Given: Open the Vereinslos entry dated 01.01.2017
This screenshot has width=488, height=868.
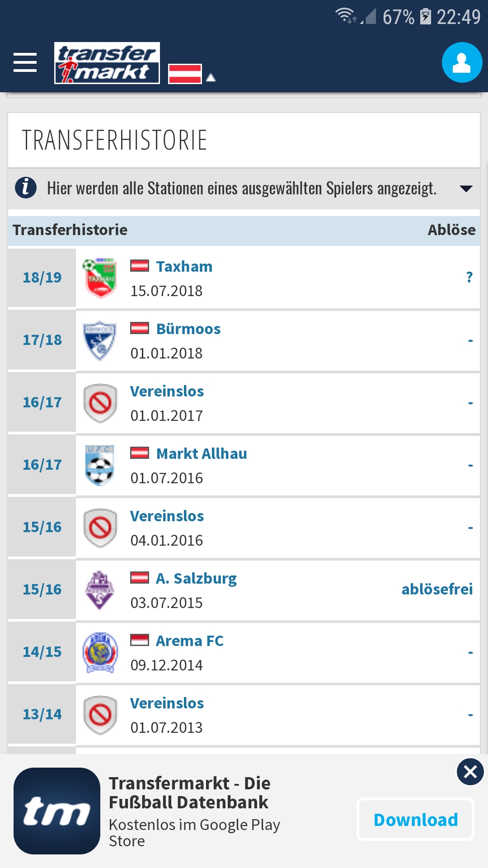Looking at the screenshot, I should pyautogui.click(x=167, y=391).
